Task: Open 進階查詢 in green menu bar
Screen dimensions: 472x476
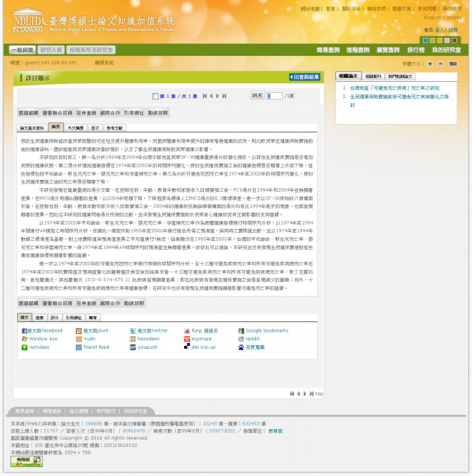Action: (x=358, y=50)
